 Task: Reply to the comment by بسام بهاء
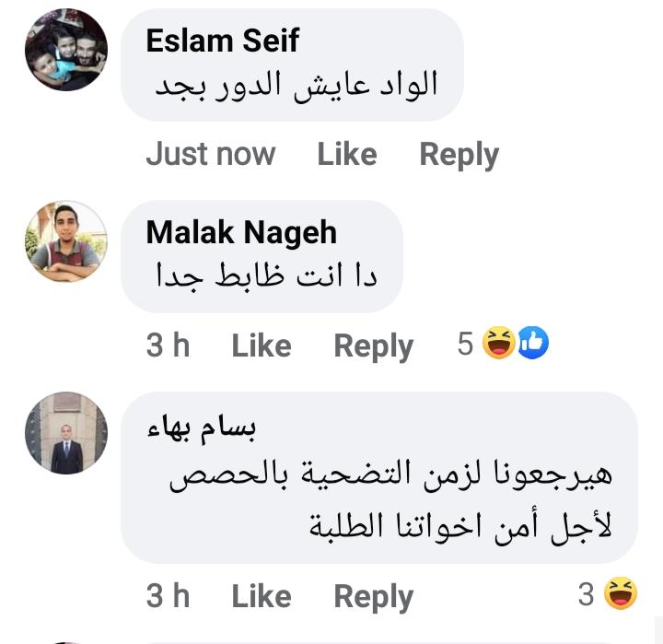coord(373,596)
